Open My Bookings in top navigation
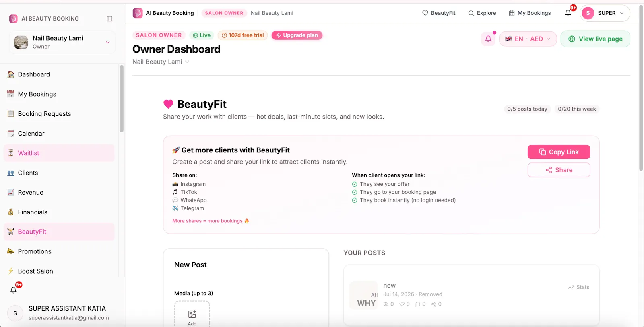The height and width of the screenshot is (327, 644). (530, 13)
